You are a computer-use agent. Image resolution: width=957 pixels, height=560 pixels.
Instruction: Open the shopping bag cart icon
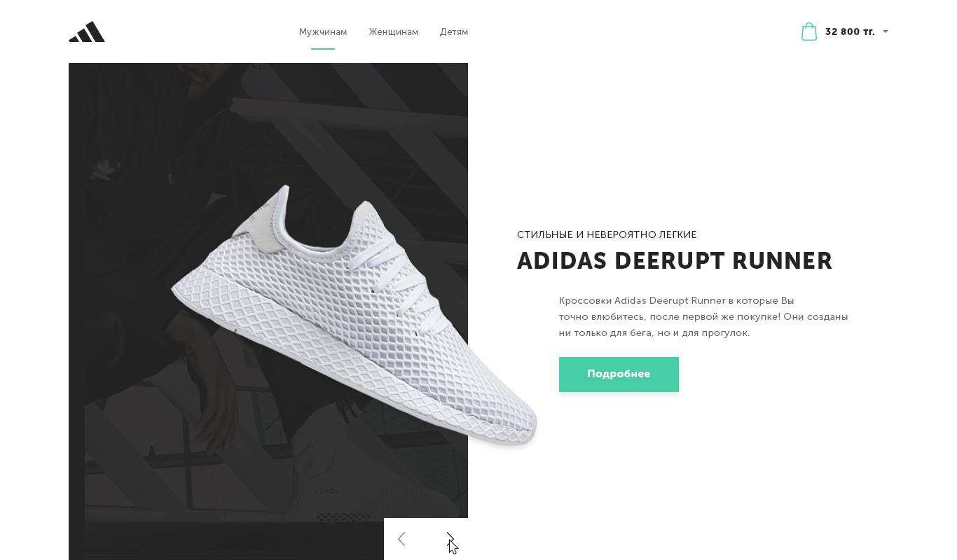[809, 31]
